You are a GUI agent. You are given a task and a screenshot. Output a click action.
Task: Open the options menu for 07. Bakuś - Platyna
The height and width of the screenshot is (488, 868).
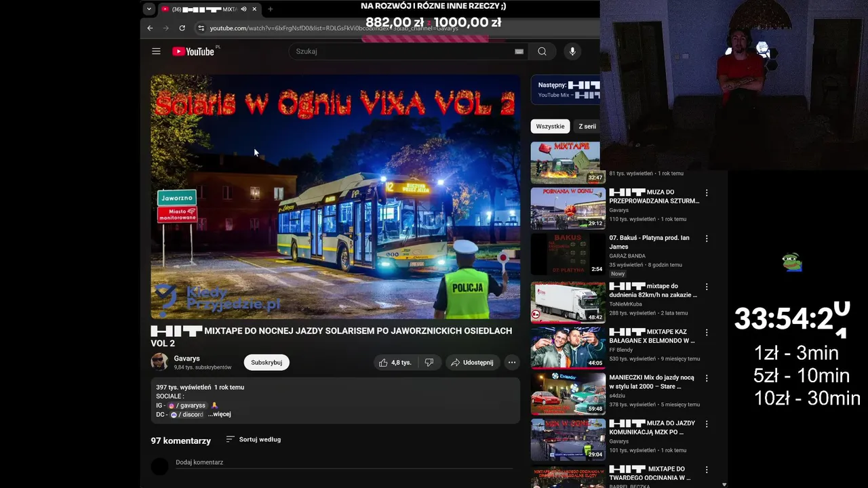[707, 239]
